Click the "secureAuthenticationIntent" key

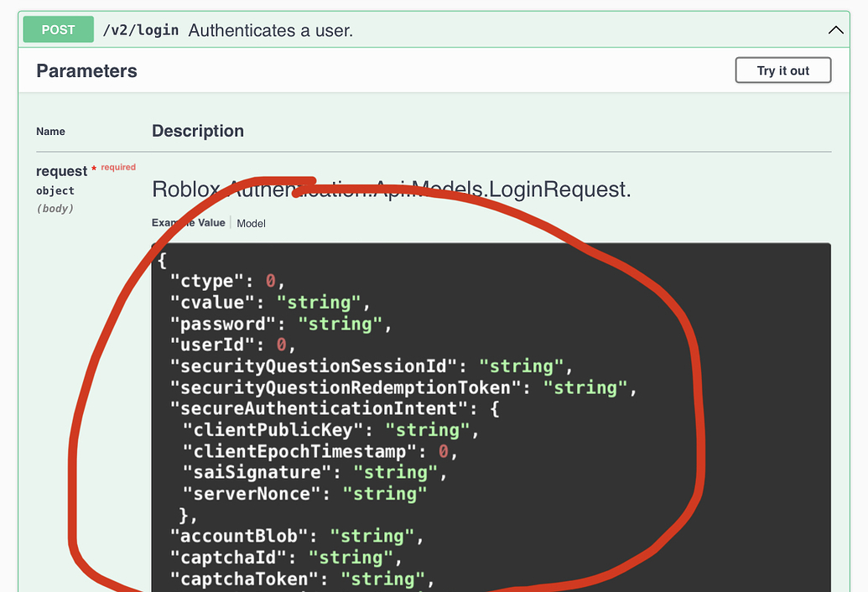pos(319,409)
